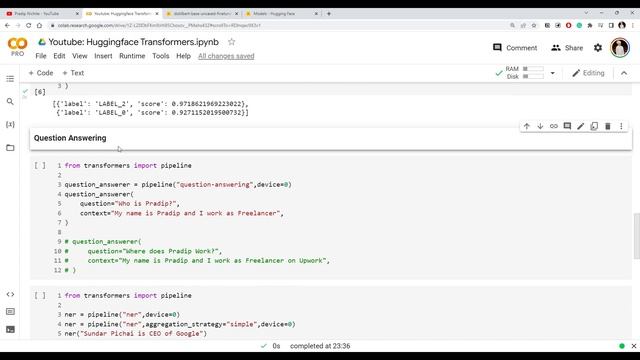Bookmark this page in address bar

coord(534,25)
